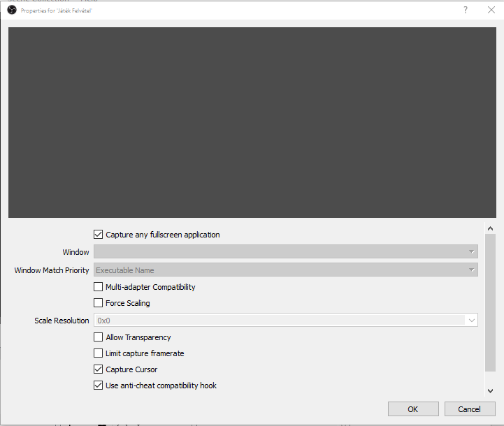The width and height of the screenshot is (504, 426).
Task: Click the Window Match Priority label
Action: (x=52, y=270)
